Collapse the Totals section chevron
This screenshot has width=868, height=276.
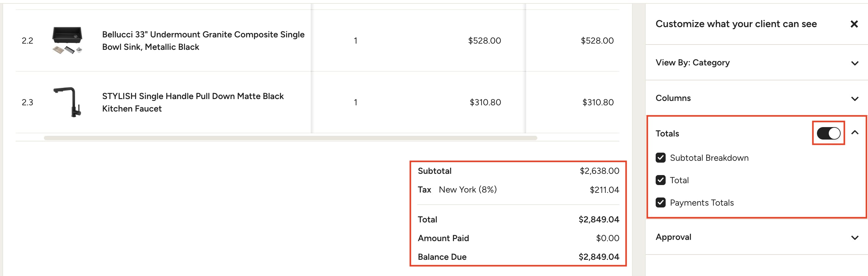(x=855, y=133)
